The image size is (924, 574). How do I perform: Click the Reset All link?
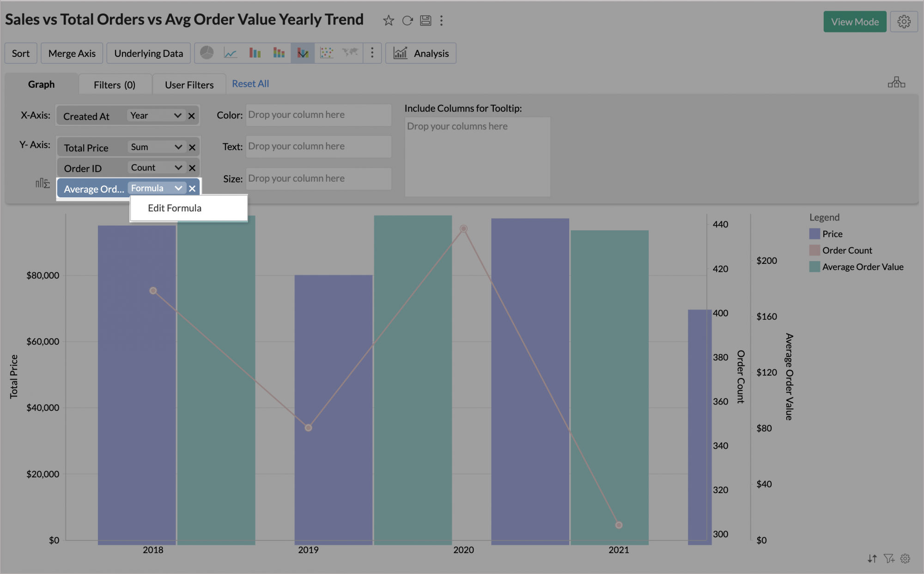click(x=250, y=84)
